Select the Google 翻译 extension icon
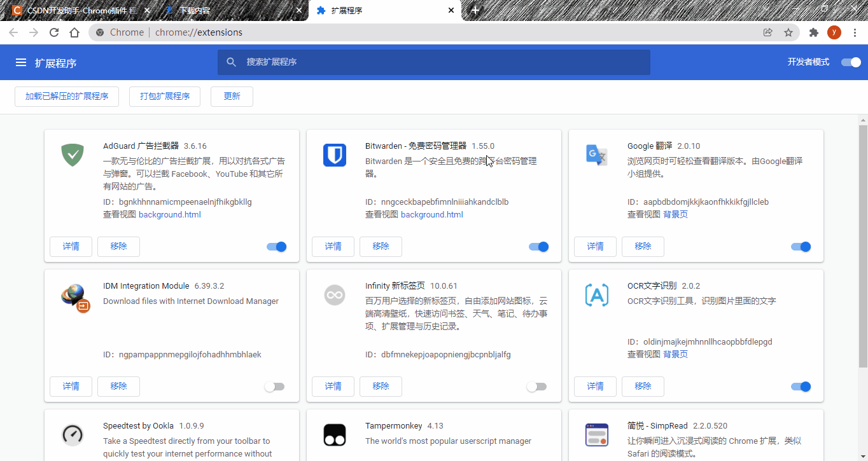Image resolution: width=868 pixels, height=461 pixels. [x=596, y=155]
